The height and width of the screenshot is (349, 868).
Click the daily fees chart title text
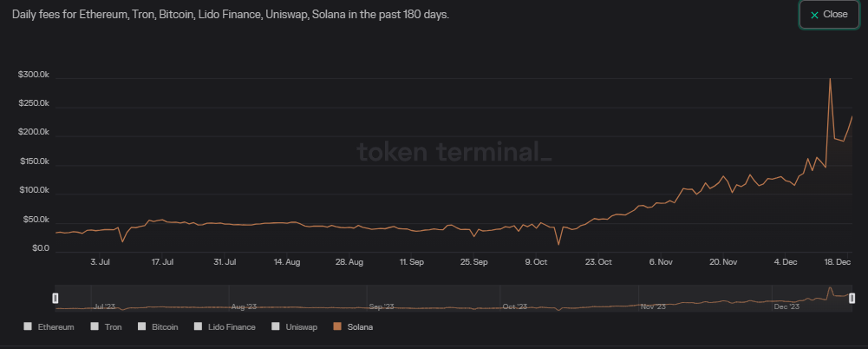231,15
